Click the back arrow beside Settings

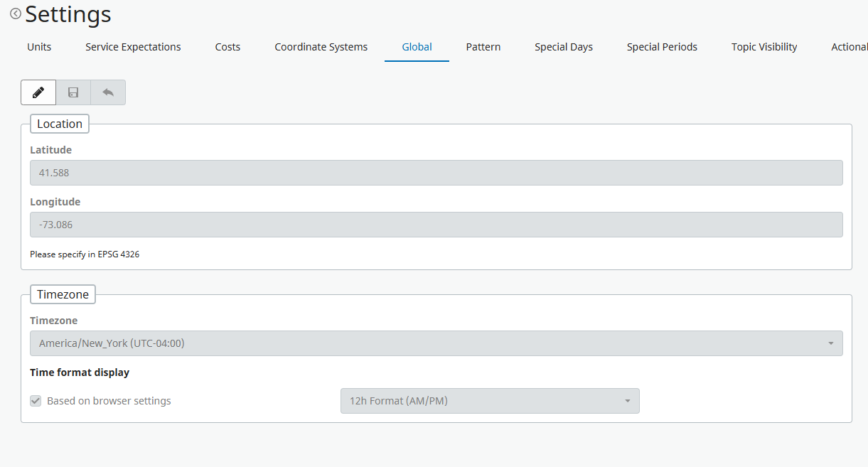pyautogui.click(x=15, y=14)
